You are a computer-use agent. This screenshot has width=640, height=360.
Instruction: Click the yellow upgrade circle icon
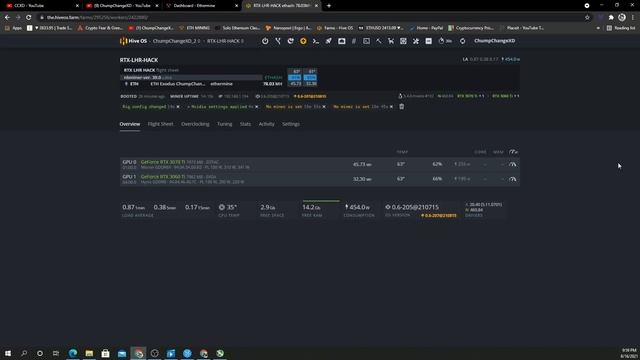point(303,41)
